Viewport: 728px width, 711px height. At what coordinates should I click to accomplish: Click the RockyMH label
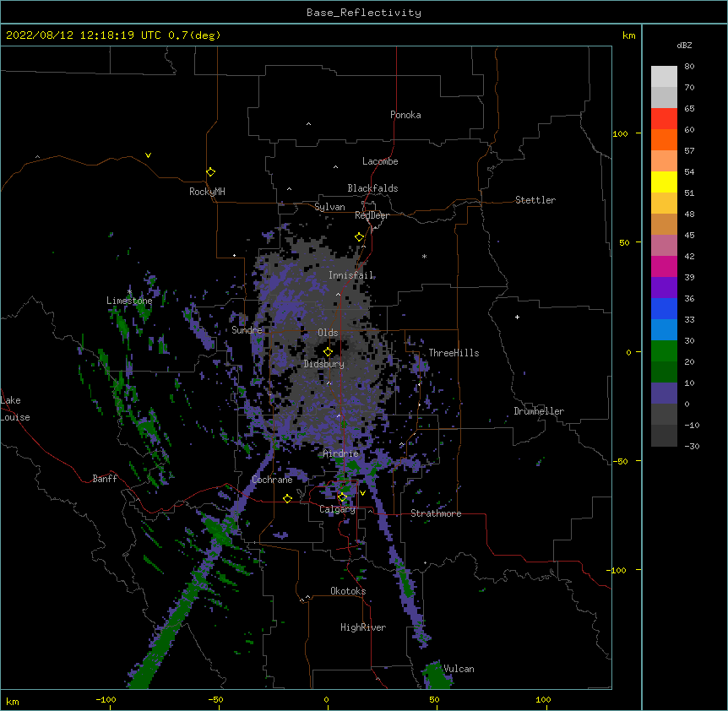[207, 192]
